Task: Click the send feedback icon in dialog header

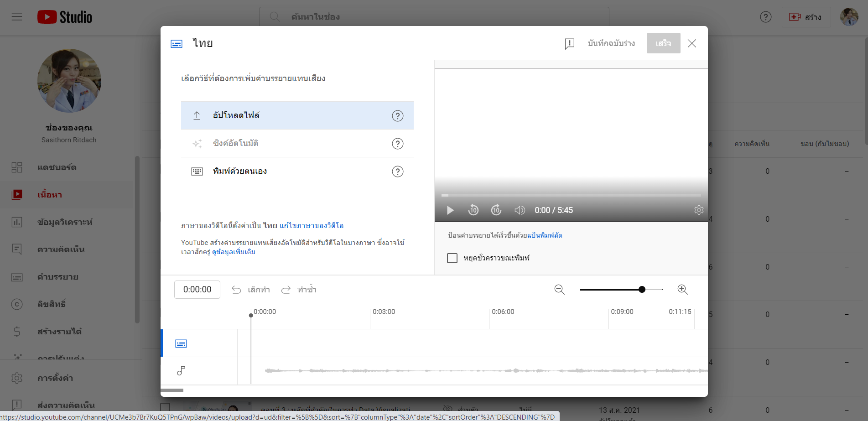Action: coord(569,43)
